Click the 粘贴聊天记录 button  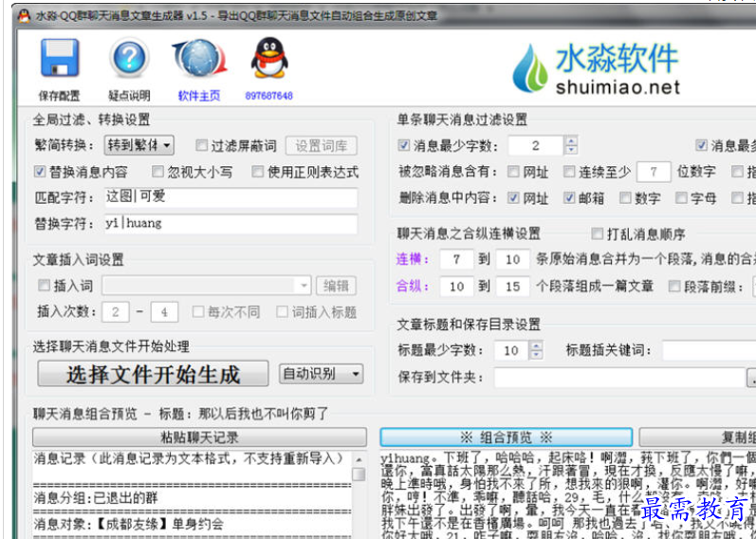point(199,437)
